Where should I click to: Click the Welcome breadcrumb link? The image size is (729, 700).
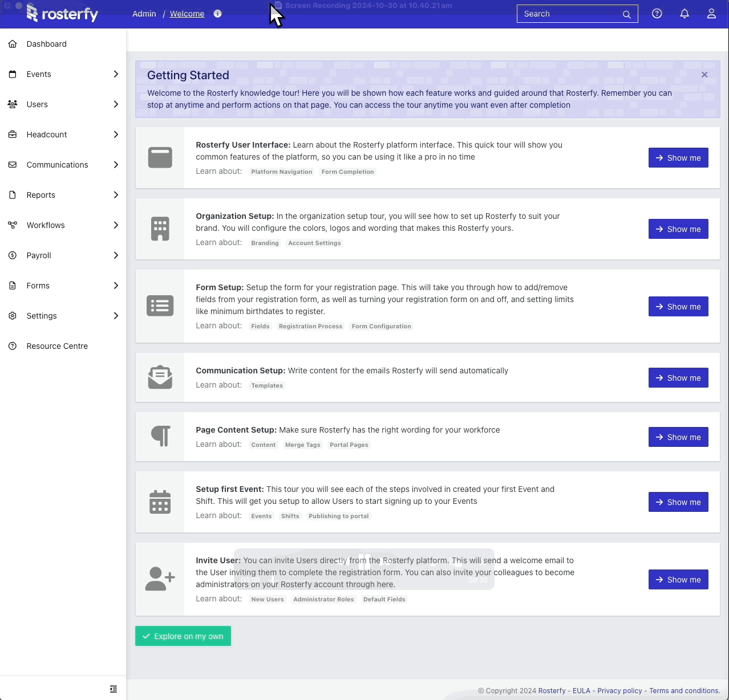coord(187,14)
